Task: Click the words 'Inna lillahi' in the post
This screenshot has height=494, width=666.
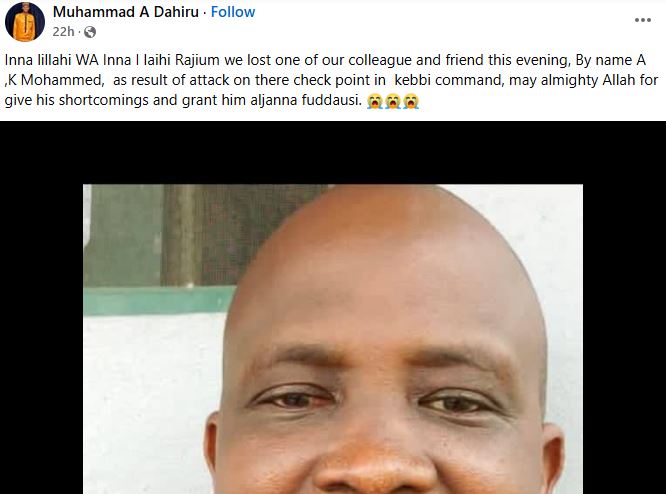Action: 38,60
